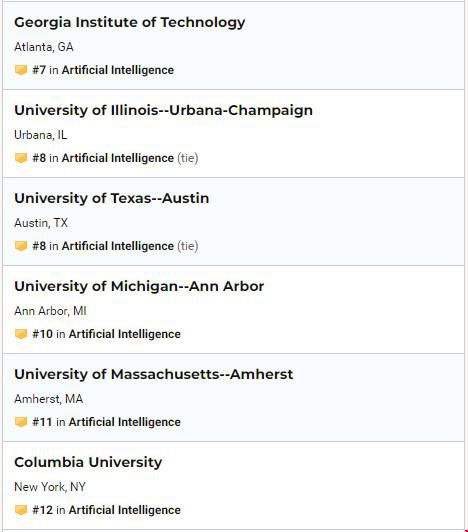468x532 pixels.
Task: Click Artificial Intelligence in Georgia Tech row
Action: pyautogui.click(x=118, y=70)
